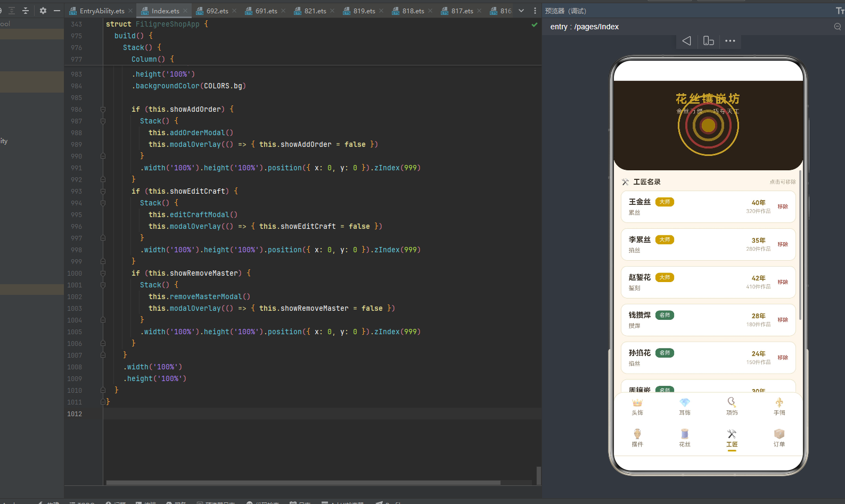Collapse the Stack block at line 987
This screenshot has width=845, height=504.
pyautogui.click(x=103, y=121)
